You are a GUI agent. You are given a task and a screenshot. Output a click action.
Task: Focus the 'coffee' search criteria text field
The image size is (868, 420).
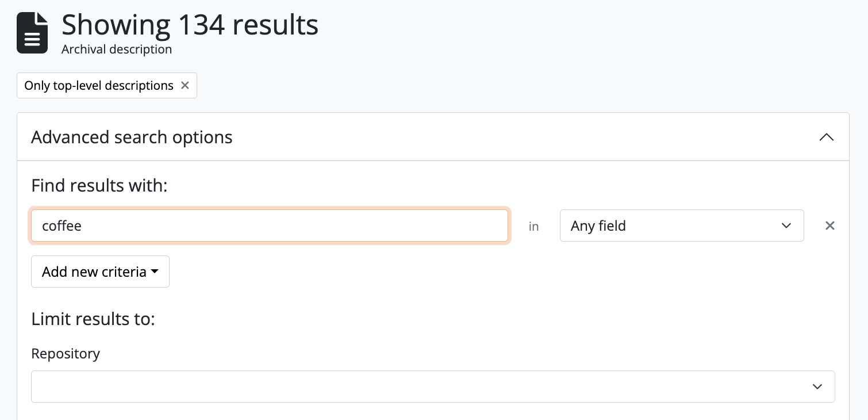(x=269, y=226)
